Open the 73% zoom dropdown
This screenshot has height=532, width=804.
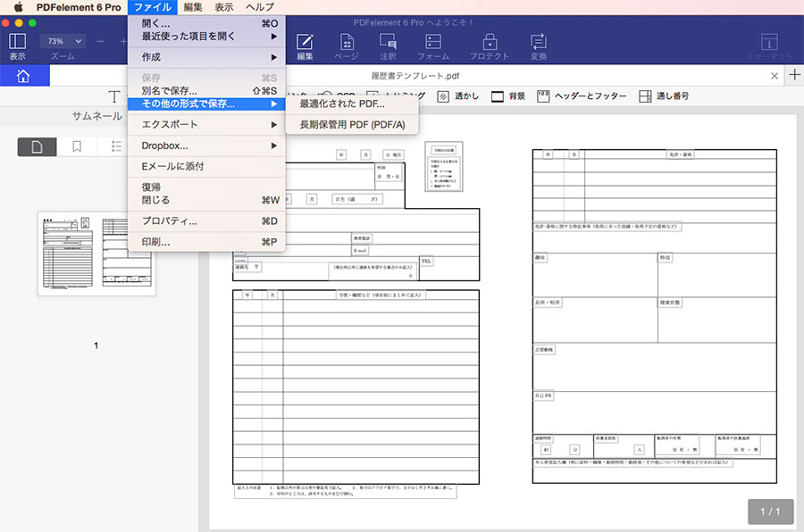(64, 41)
